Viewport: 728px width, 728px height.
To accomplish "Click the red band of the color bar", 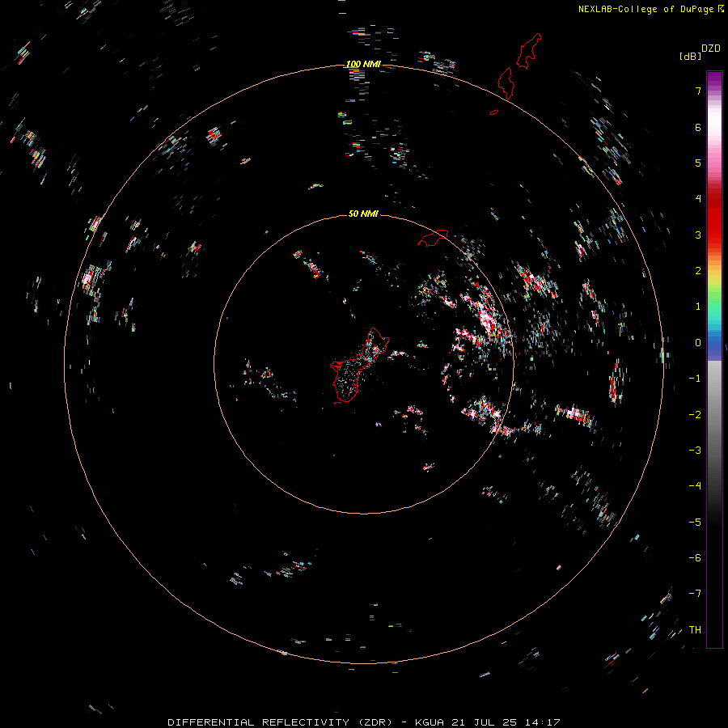I will click(714, 218).
